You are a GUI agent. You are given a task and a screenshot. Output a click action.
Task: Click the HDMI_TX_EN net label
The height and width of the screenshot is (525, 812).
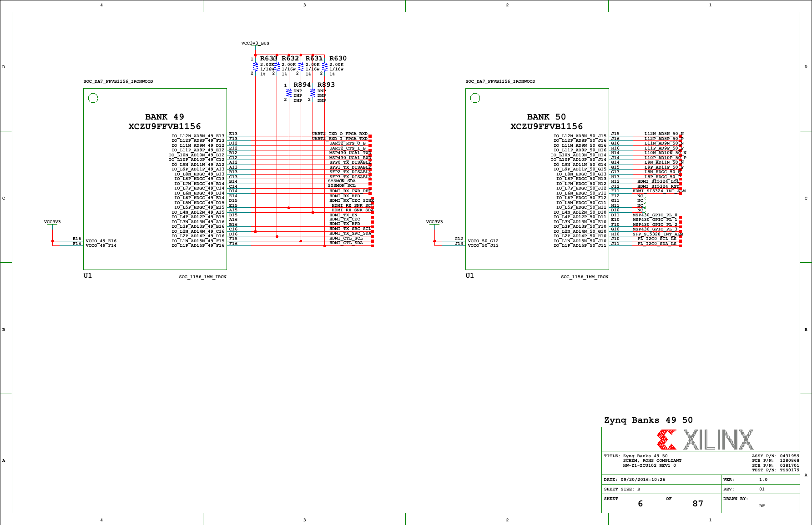click(x=343, y=215)
